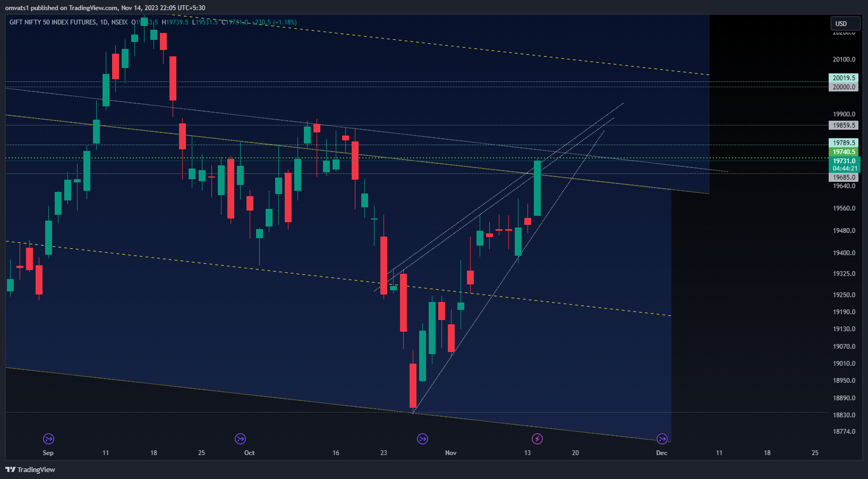The width and height of the screenshot is (868, 479).
Task: Click the NSEIX exchange label
Action: [120, 22]
